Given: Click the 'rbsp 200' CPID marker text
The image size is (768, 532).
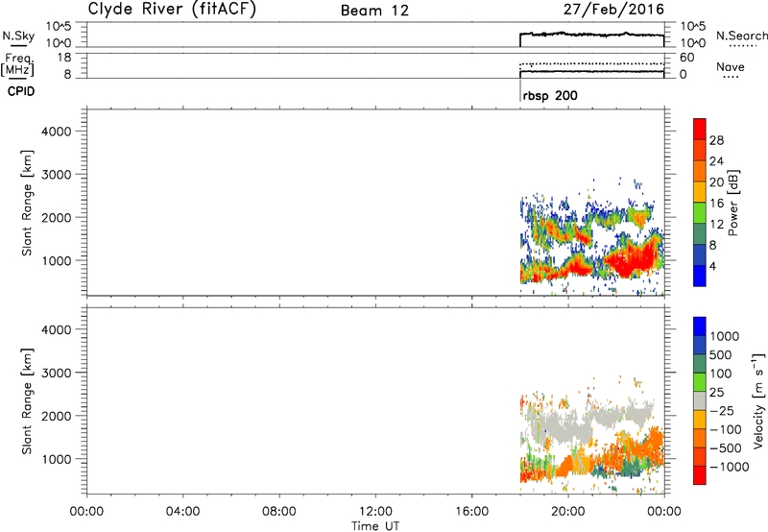Looking at the screenshot, I should click(550, 95).
